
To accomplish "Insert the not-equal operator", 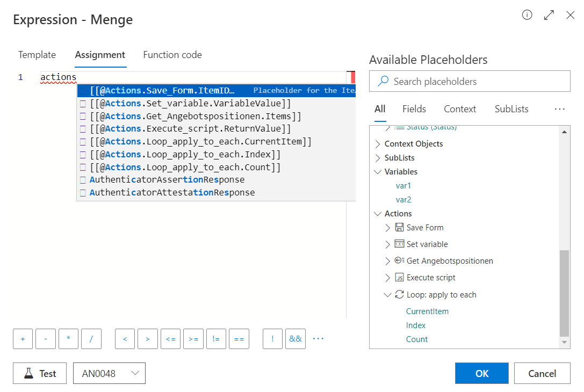I will click(216, 339).
